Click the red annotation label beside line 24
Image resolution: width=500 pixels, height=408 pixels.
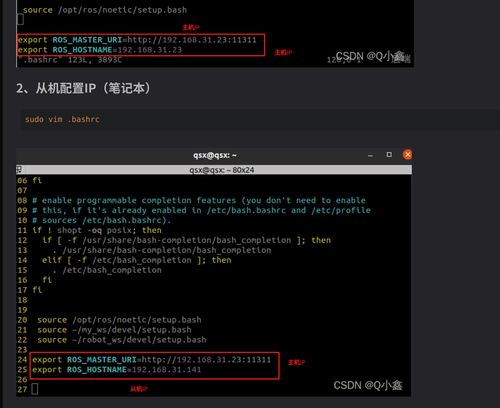click(x=296, y=362)
